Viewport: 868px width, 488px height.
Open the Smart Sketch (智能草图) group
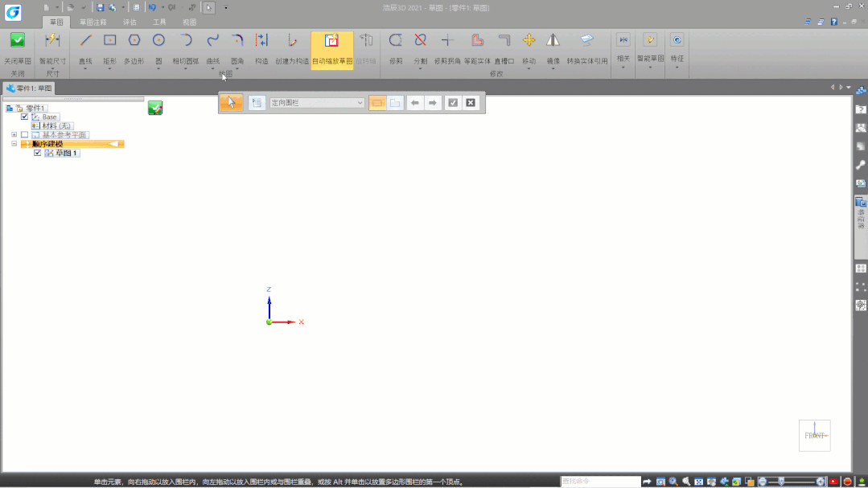click(x=651, y=49)
